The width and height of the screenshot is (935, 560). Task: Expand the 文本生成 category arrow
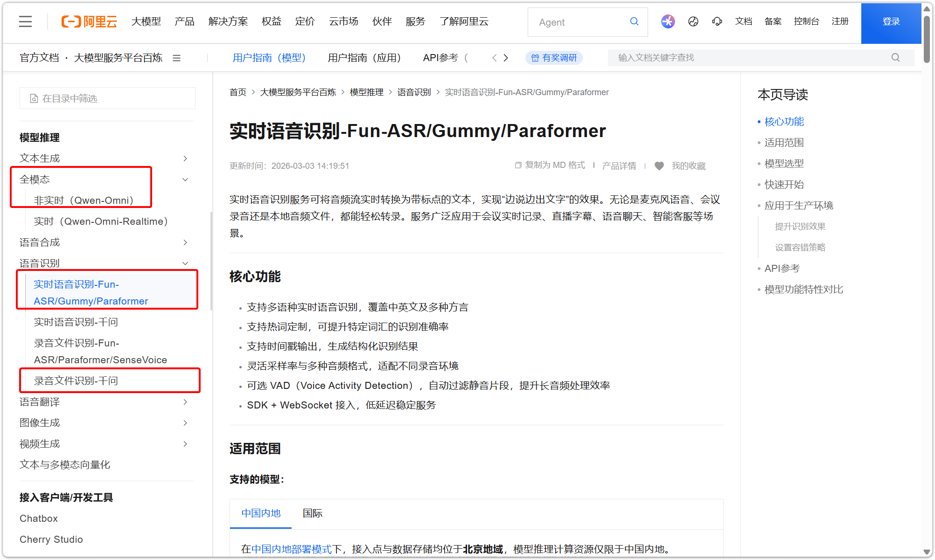click(x=185, y=159)
